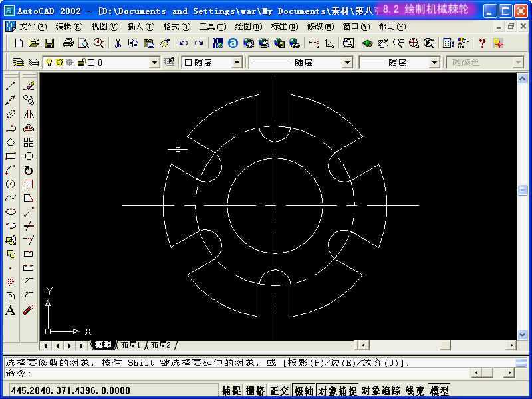Open the linetype 随层 dropdown

coord(346,63)
